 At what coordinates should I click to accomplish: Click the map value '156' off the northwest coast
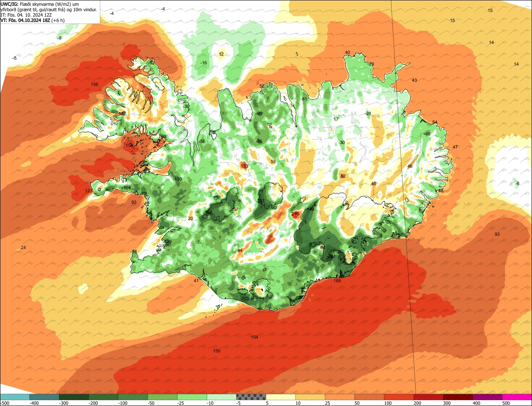pos(95,85)
